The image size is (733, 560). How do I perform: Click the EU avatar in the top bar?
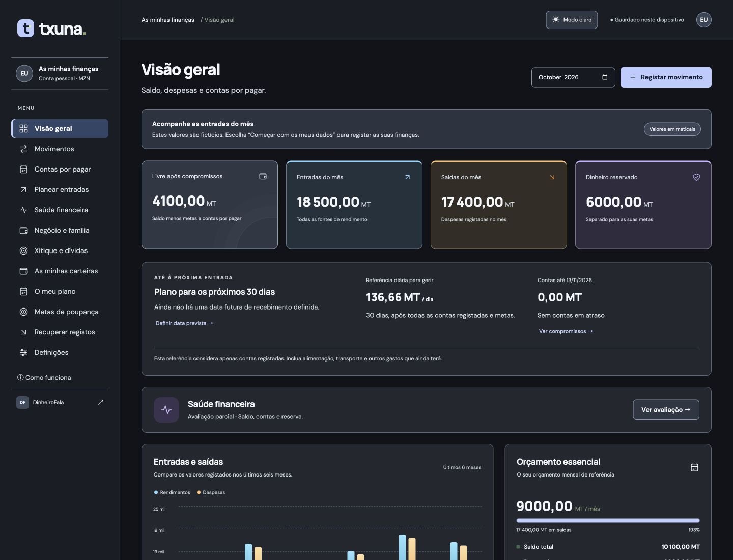point(704,20)
